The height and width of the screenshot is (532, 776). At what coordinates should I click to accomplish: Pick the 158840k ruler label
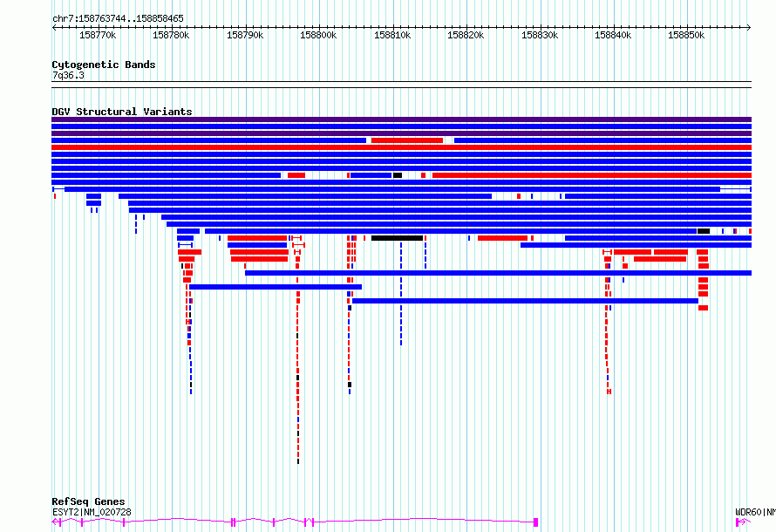pyautogui.click(x=613, y=35)
